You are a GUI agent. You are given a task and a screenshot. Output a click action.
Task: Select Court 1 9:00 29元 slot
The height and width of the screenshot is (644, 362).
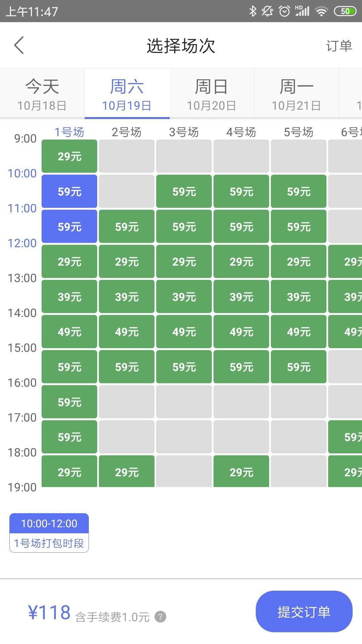tap(69, 156)
